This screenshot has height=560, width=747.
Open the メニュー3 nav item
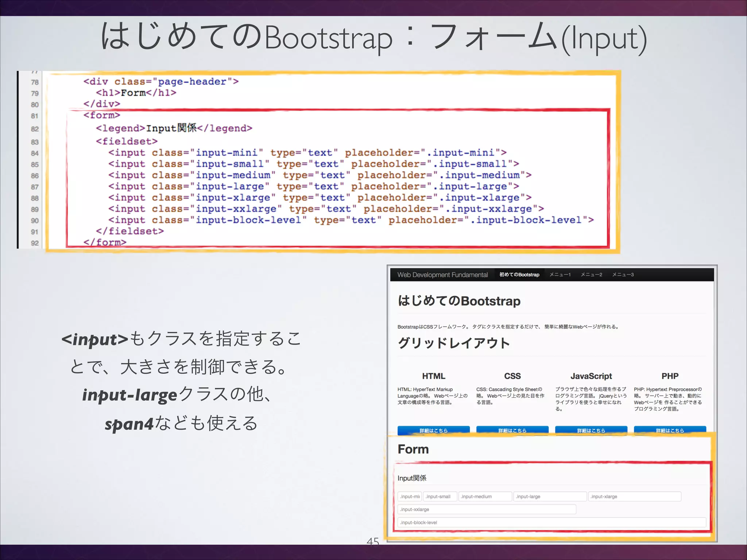tap(623, 275)
